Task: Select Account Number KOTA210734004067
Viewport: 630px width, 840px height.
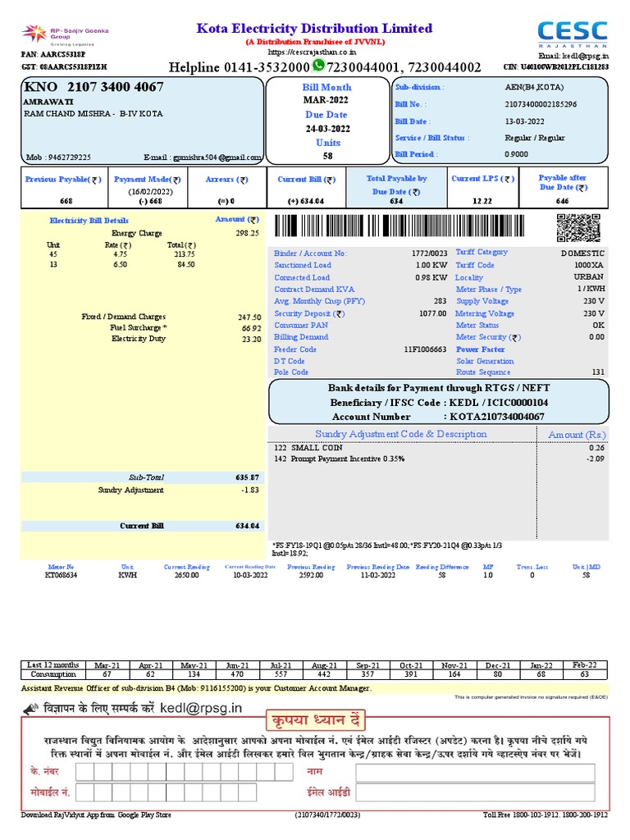Action: [496, 417]
